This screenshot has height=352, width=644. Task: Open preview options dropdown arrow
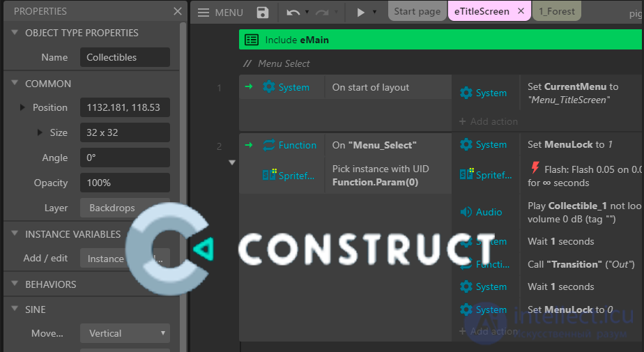374,12
